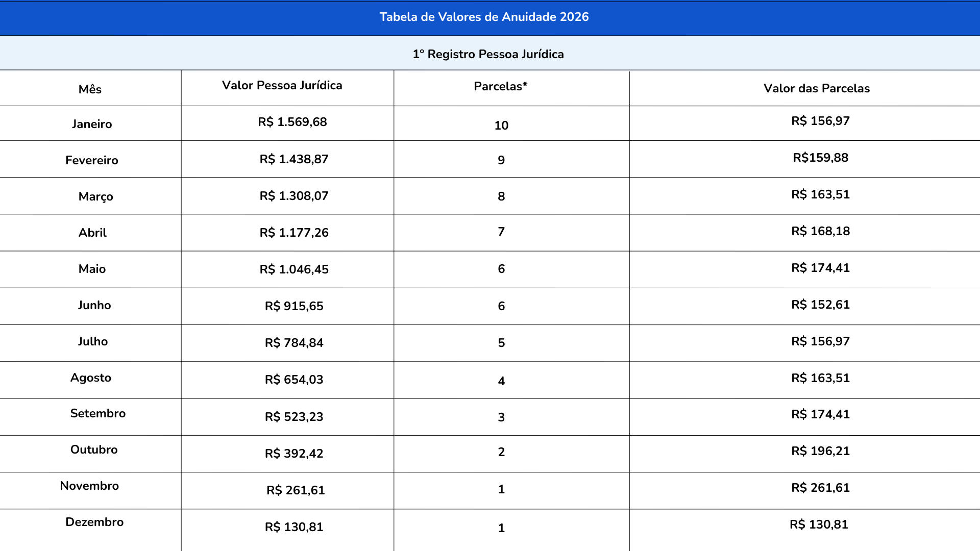Viewport: 980px width, 551px height.
Task: Click the value R$ 1.569,68
Action: point(292,122)
